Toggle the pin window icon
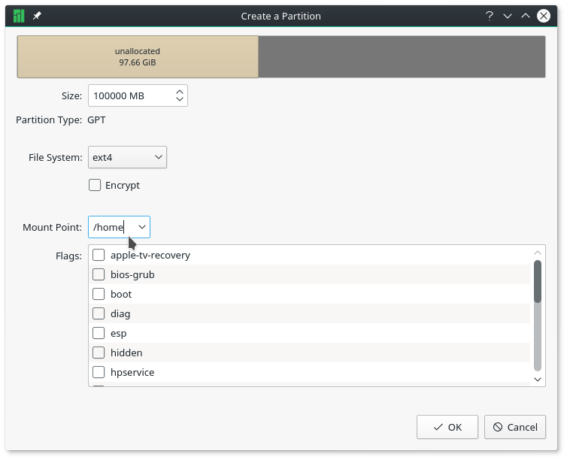The image size is (567, 460). (37, 16)
